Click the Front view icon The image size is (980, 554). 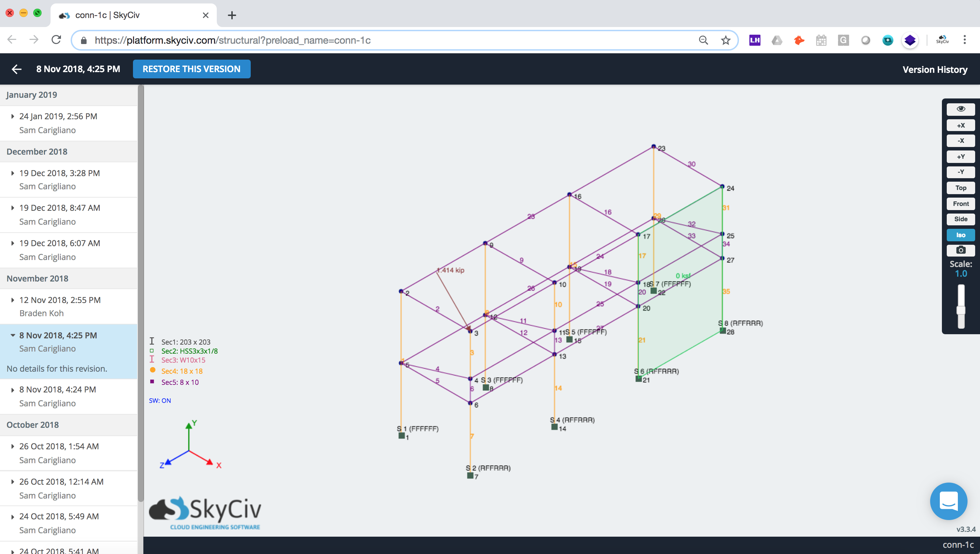[x=961, y=204]
